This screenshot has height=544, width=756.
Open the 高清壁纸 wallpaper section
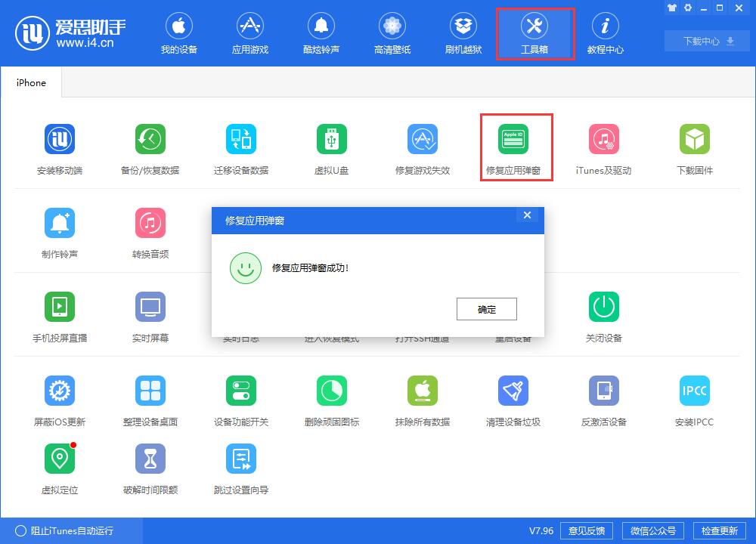(x=392, y=32)
